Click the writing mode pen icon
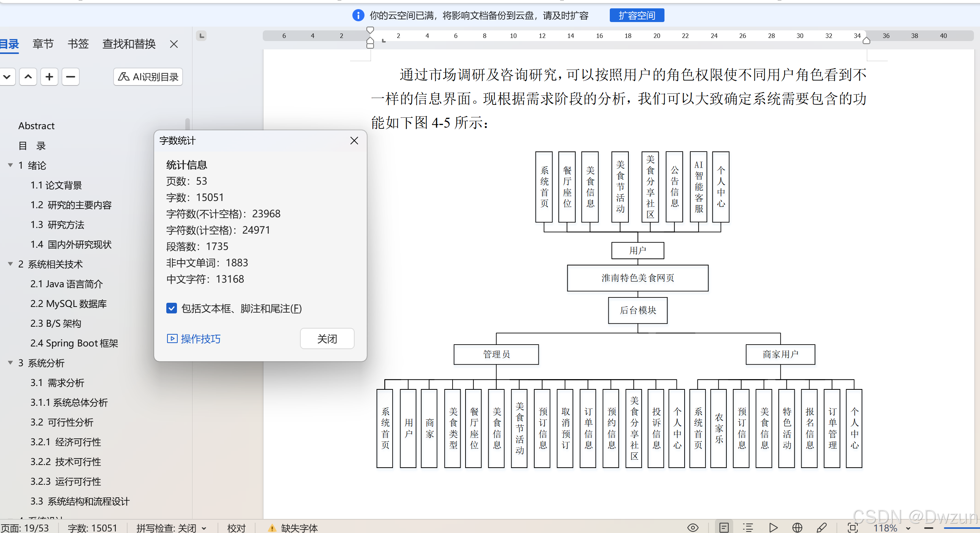The width and height of the screenshot is (980, 533). [822, 528]
